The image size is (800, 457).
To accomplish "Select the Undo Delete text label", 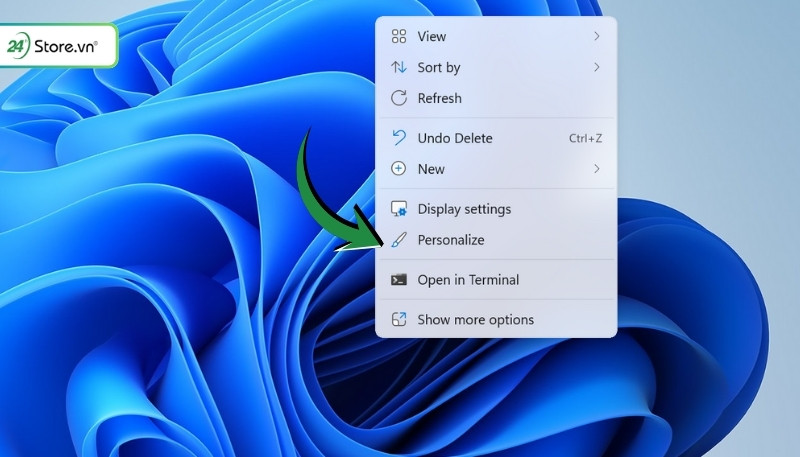I will pyautogui.click(x=455, y=138).
